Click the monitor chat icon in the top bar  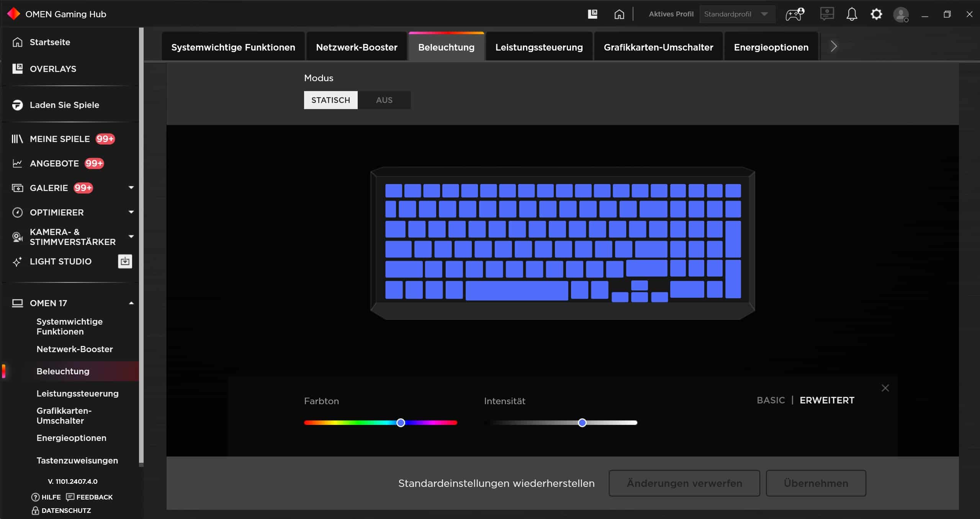[x=827, y=14]
